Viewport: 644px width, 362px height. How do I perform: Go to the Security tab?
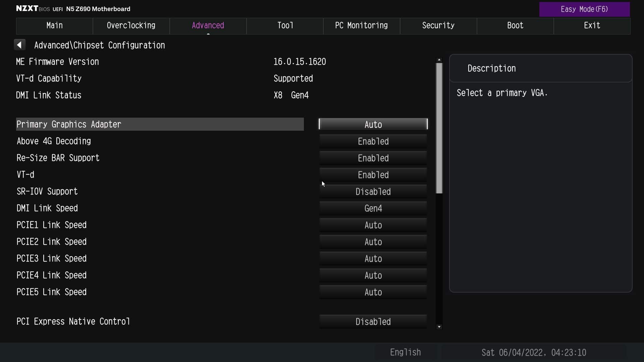(x=438, y=26)
